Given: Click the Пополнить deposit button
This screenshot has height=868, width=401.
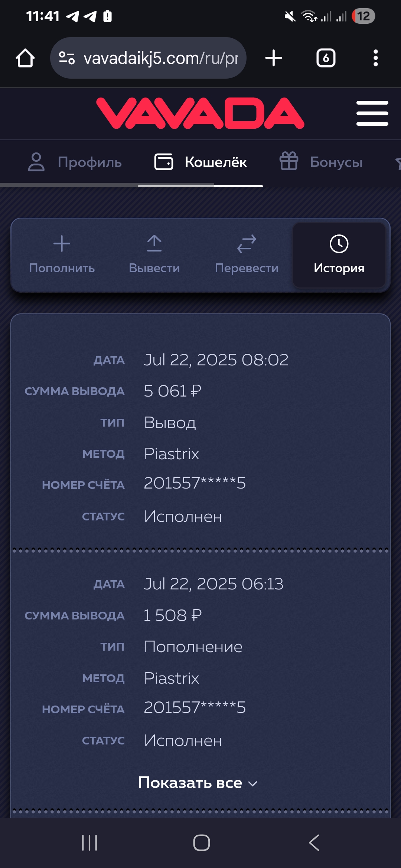Looking at the screenshot, I should click(62, 255).
